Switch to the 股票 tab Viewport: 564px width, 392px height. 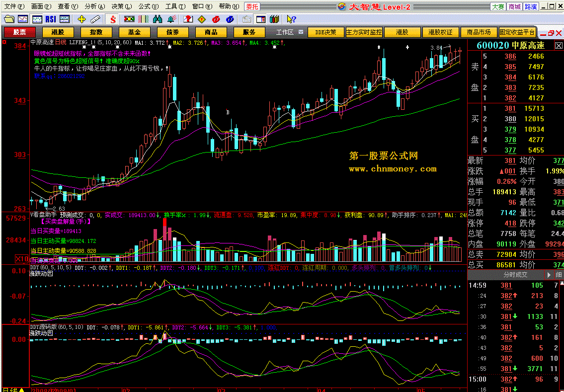(x=20, y=32)
